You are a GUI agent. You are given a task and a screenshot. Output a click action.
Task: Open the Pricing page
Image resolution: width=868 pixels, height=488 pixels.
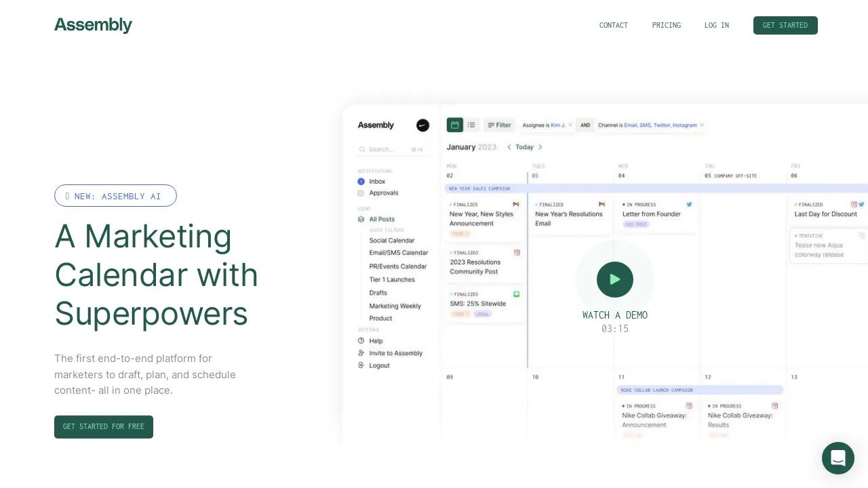click(x=667, y=25)
